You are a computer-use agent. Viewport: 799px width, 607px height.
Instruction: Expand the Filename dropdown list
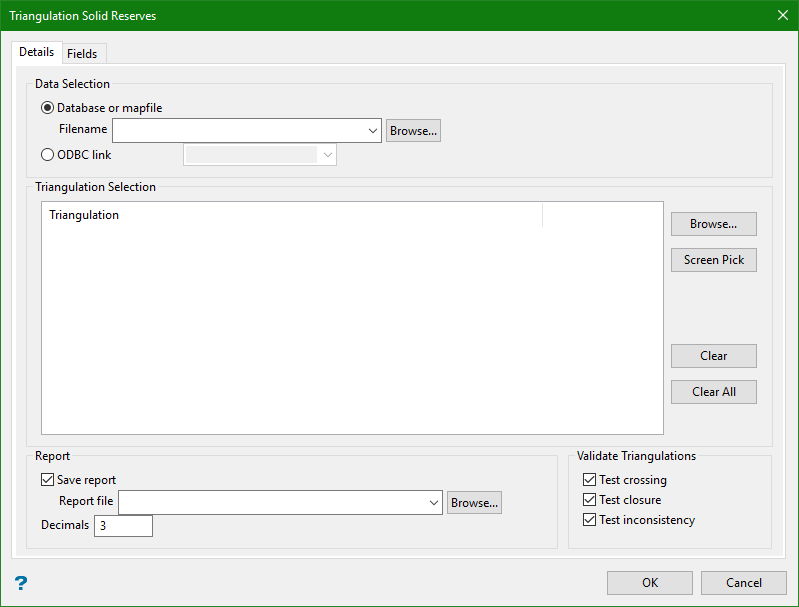(373, 131)
